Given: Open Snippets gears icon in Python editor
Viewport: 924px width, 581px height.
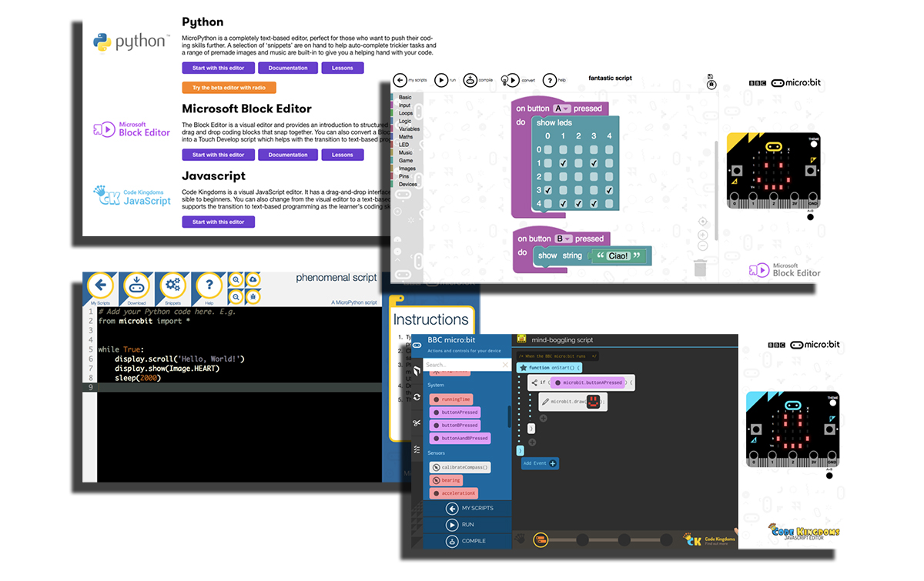Looking at the screenshot, I should (172, 285).
